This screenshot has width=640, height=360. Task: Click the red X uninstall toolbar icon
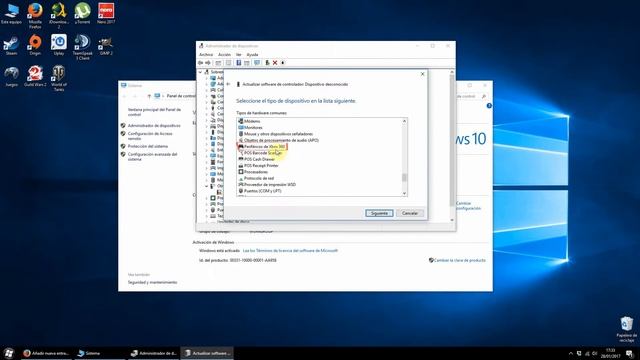click(x=275, y=63)
